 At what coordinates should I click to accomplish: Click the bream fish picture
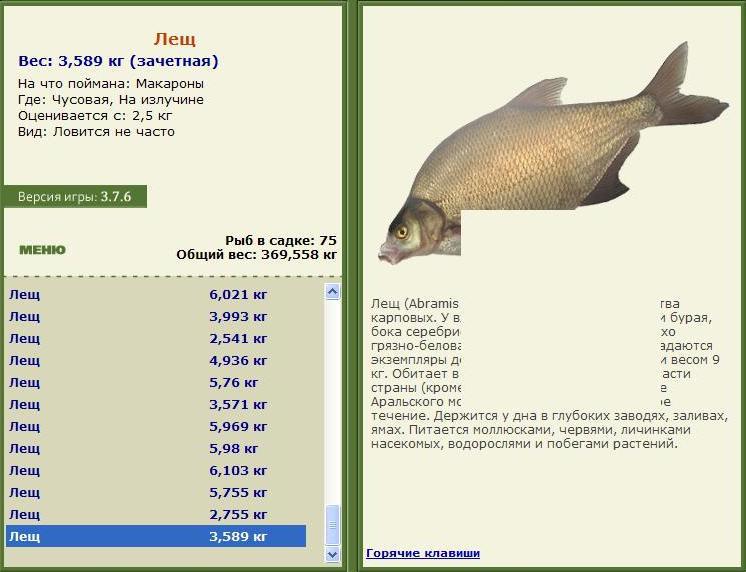[553, 152]
